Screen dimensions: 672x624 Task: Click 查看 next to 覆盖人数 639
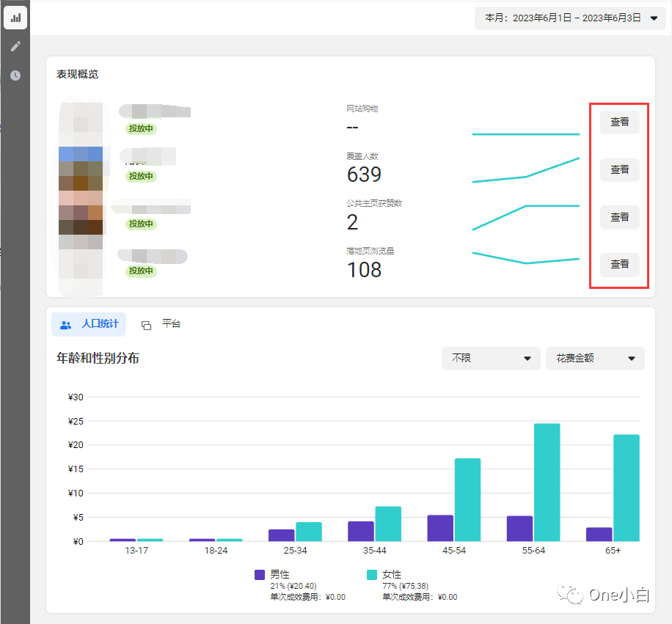click(x=618, y=169)
